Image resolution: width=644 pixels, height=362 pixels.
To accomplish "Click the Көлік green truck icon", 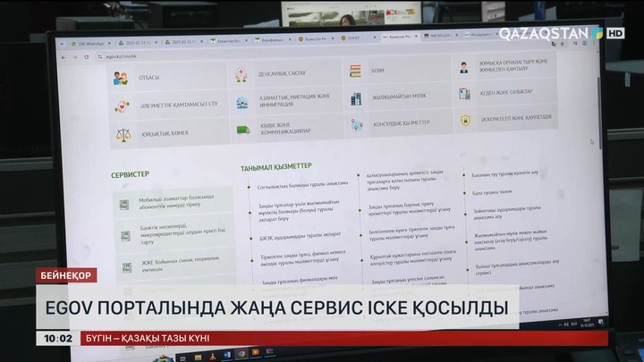I will click(243, 130).
